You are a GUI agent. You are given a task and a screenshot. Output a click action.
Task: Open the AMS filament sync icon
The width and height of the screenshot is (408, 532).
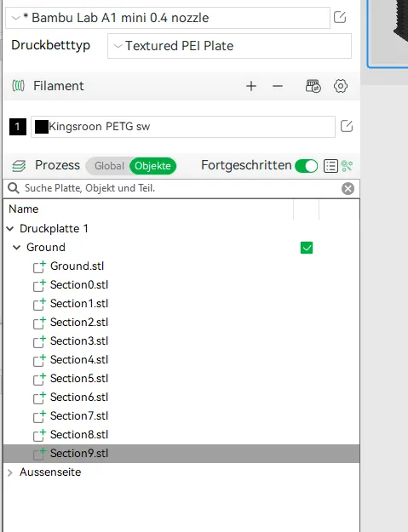point(313,86)
